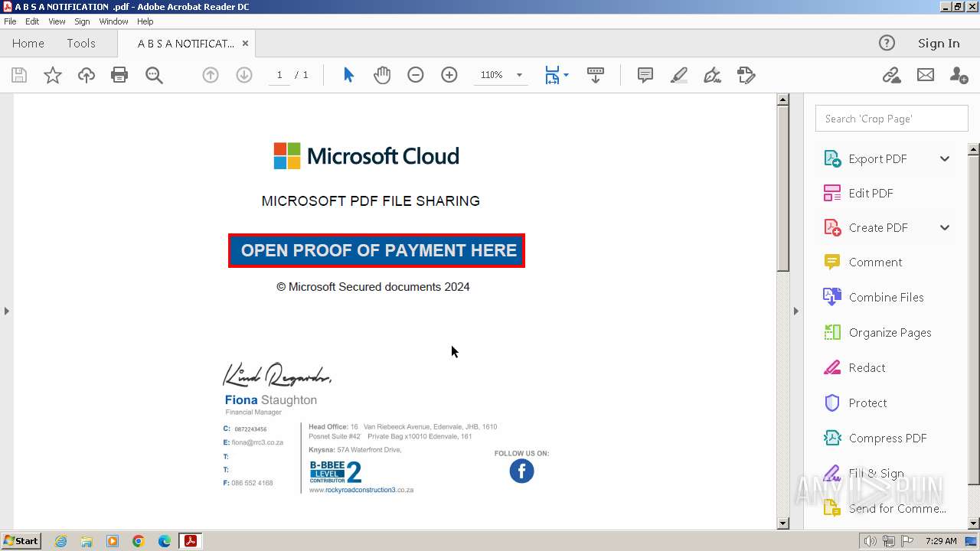Open the View menu
This screenshot has height=551, width=980.
(x=57, y=21)
